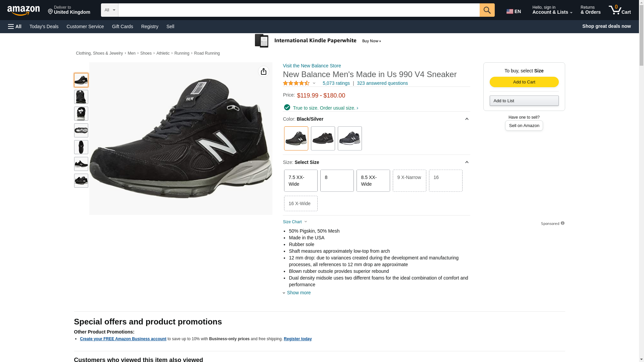Click the sponsored info icon
The image size is (644, 362).
562,223
